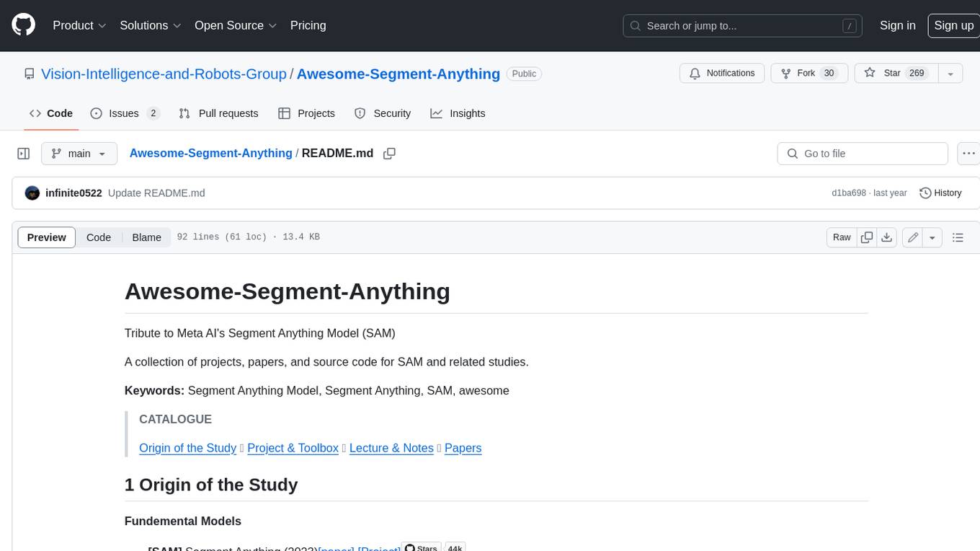Open the Projects tab
The height and width of the screenshot is (551, 980).
(306, 113)
